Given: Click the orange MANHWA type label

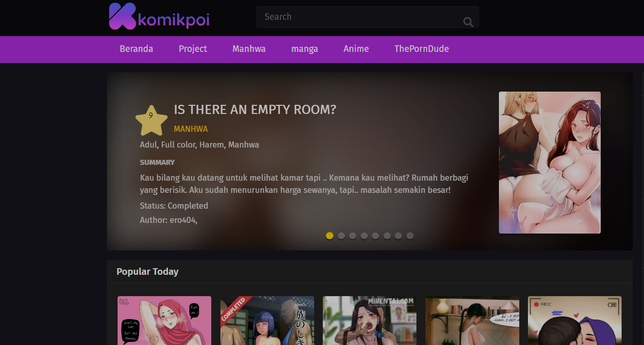Looking at the screenshot, I should pyautogui.click(x=191, y=129).
